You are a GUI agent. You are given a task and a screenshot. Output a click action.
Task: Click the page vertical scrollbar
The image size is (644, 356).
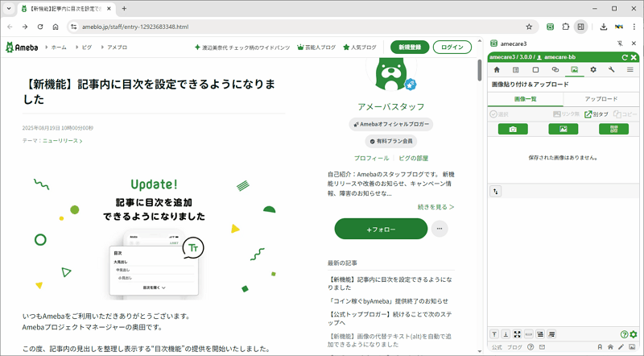pyautogui.click(x=480, y=72)
